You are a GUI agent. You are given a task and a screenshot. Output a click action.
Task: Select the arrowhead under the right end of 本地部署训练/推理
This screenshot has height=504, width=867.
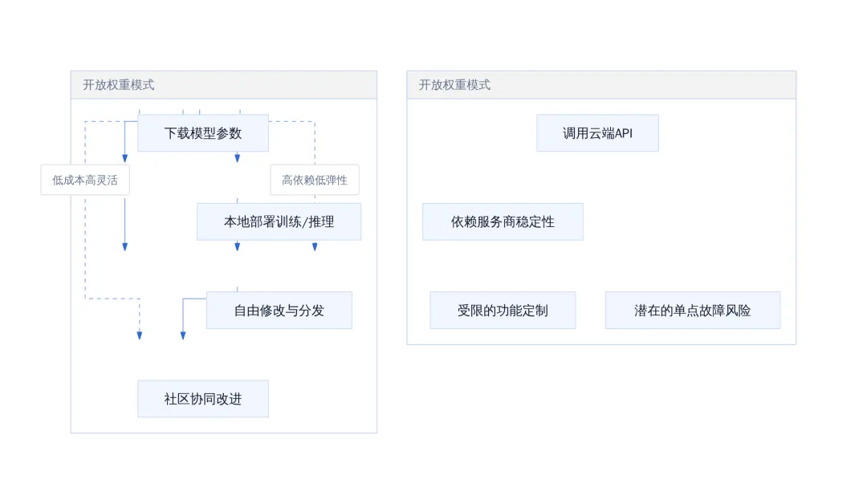[315, 247]
